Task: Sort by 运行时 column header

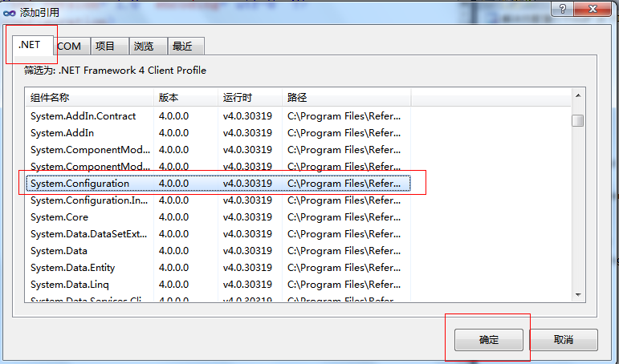Action: coord(250,97)
